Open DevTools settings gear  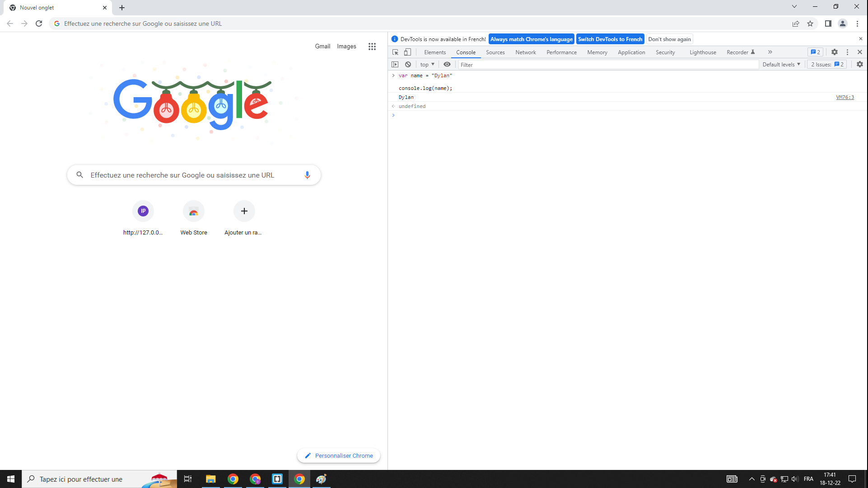835,52
